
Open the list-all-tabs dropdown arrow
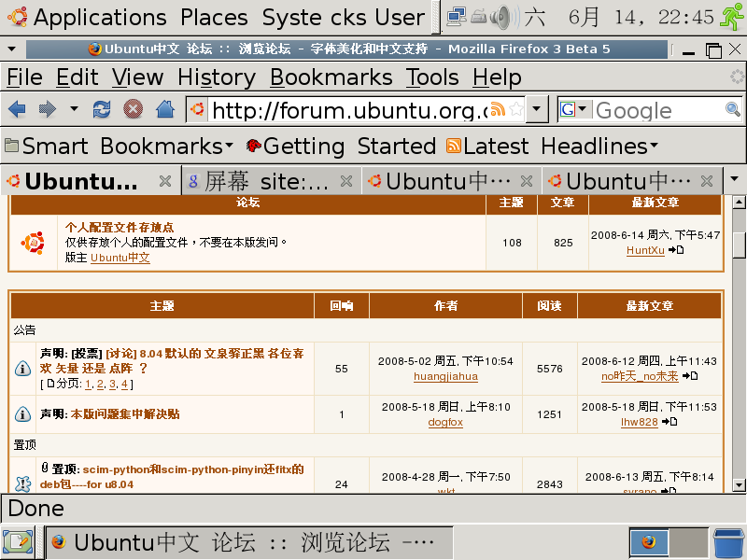pos(734,179)
